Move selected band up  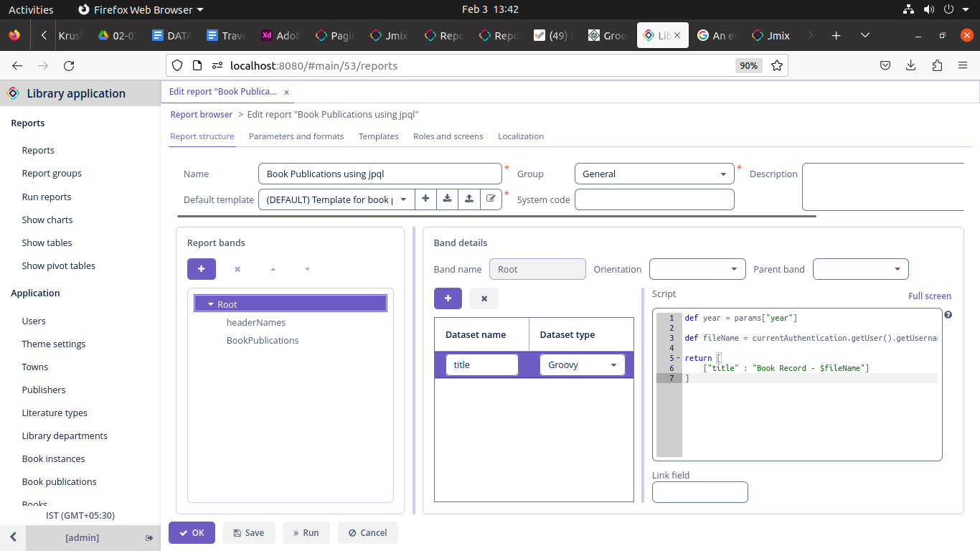pos(273,269)
